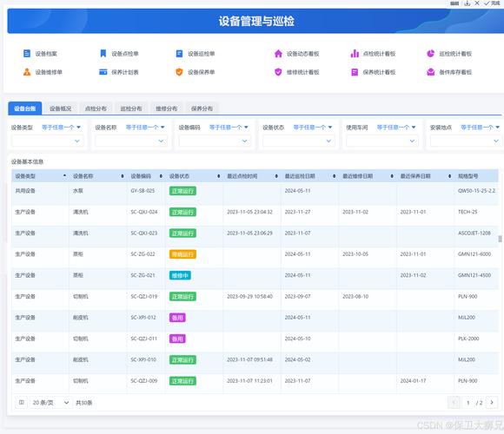Sort by 最近巡检日期 column arrows

tap(335, 176)
